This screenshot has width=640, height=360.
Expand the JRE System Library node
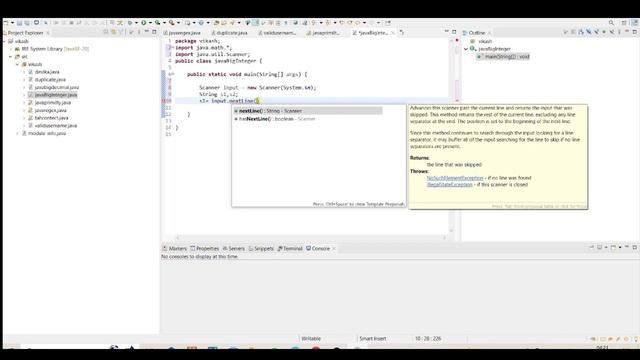click(11, 49)
